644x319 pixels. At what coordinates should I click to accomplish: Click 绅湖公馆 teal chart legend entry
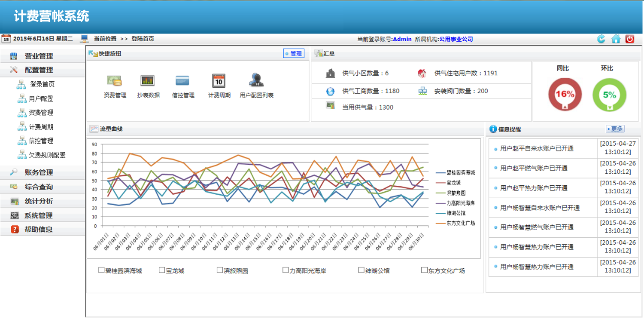click(x=451, y=213)
